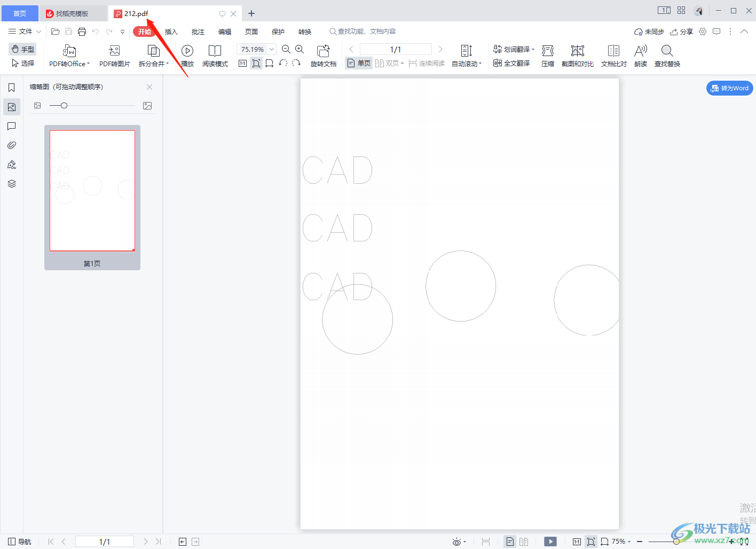
Task: Adjust the thumbnail size slider
Action: click(64, 106)
